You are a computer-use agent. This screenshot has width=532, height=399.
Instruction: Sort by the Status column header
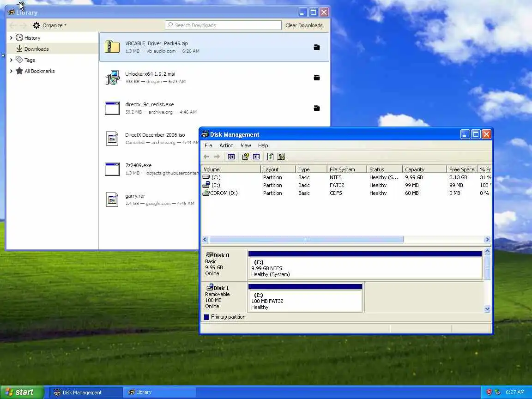point(384,169)
